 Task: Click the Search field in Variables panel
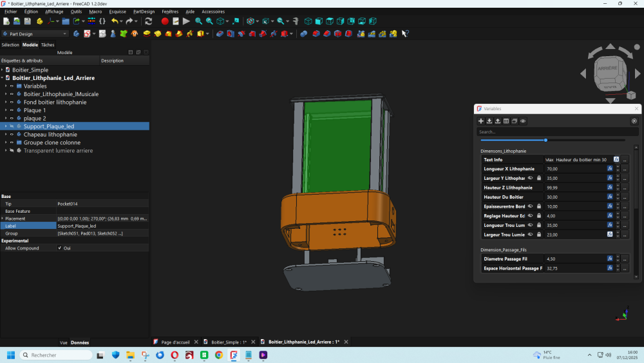click(x=554, y=132)
